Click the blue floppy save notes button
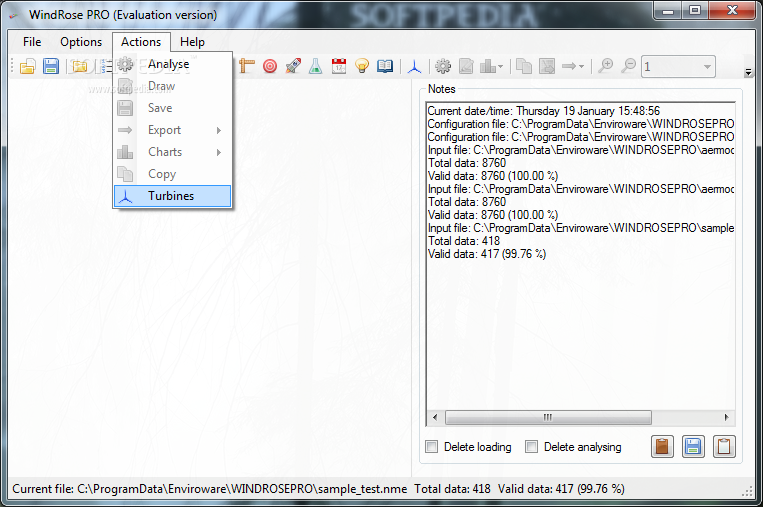 (693, 447)
